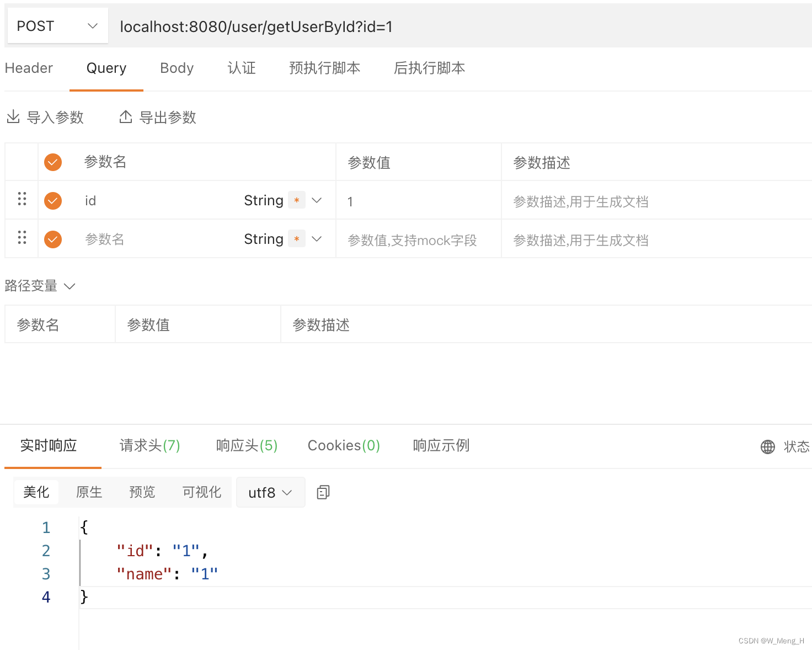812x650 pixels.
Task: Click the 导出参数 export icon
Action: 126,117
